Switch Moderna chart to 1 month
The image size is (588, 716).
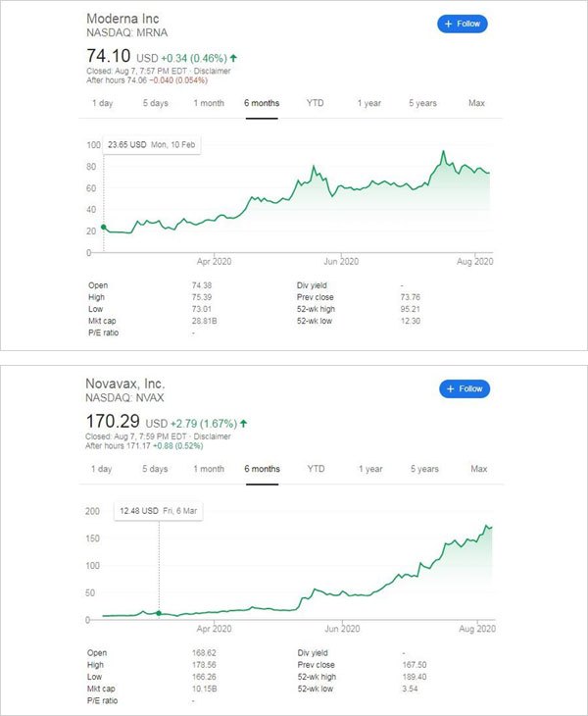point(209,103)
